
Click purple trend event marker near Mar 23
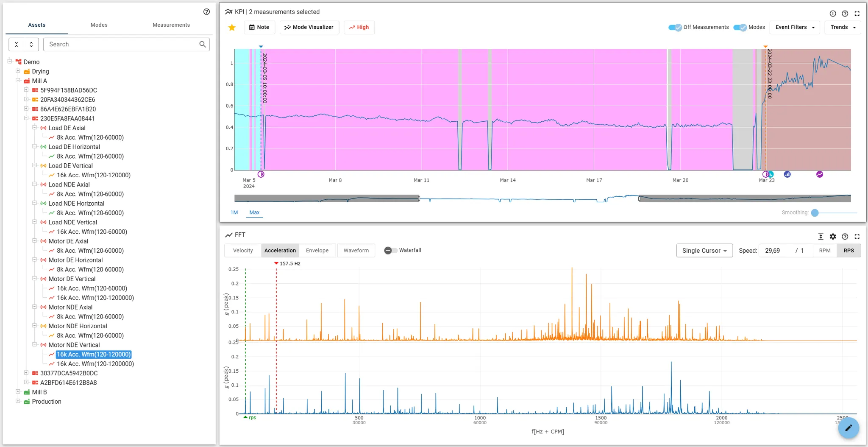tap(820, 174)
